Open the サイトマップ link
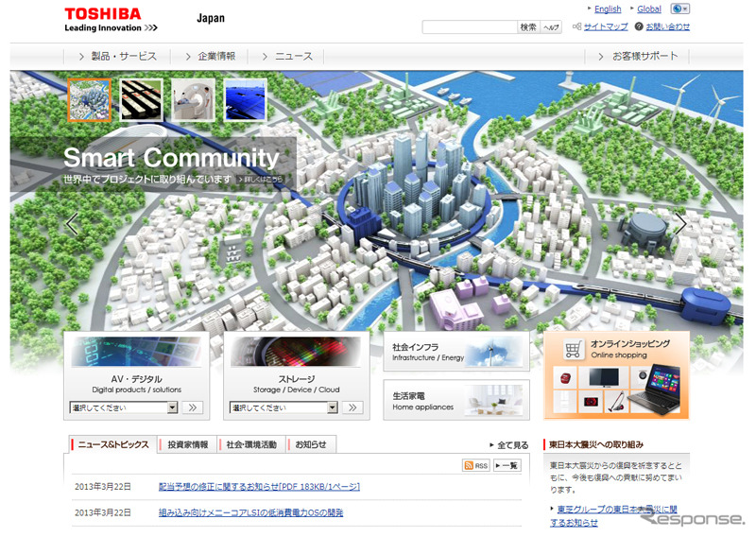The width and height of the screenshot is (756, 537). tap(606, 26)
